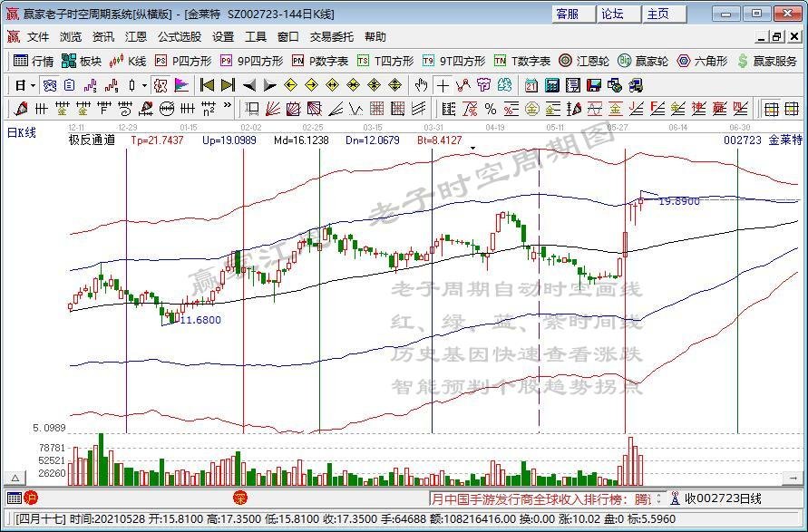Open the 9P四方形 tool
This screenshot has width=808, height=532.
251,62
